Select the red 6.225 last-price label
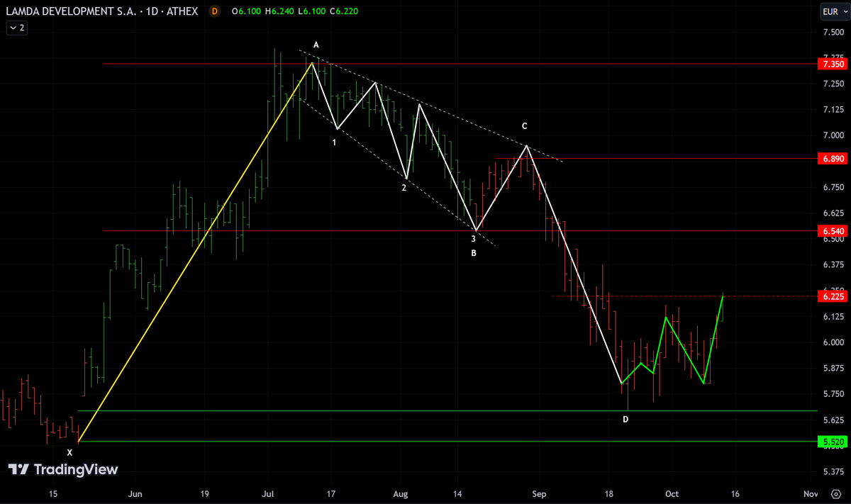851x504 pixels. (x=831, y=296)
